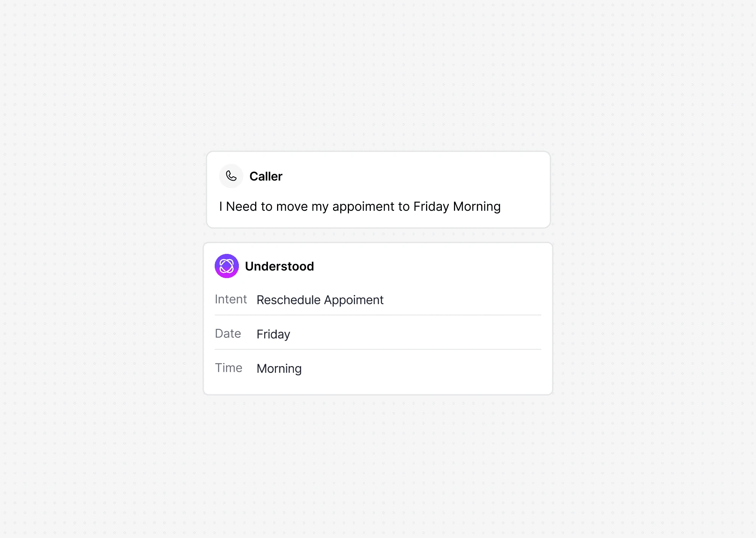Click the "Time" label
This screenshot has height=538, width=756.
(228, 368)
